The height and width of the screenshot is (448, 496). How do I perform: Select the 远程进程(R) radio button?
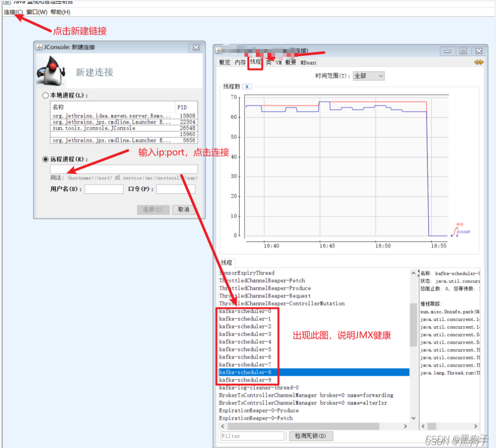tap(46, 159)
